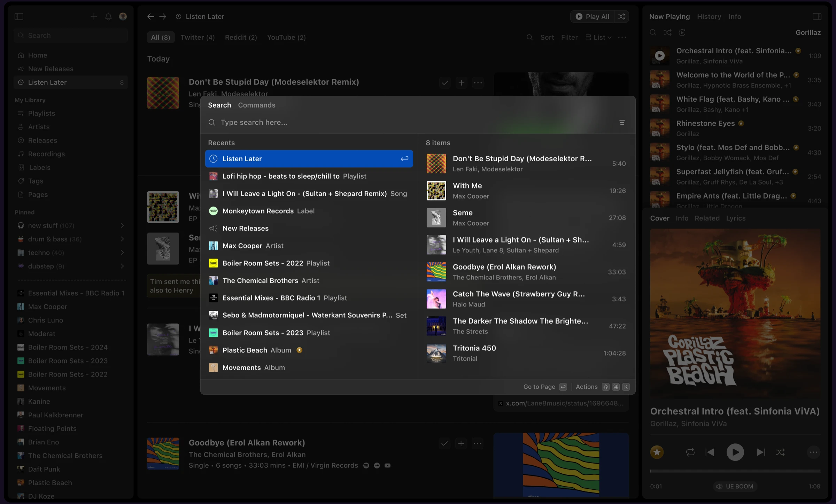Open the search icon left of Sort

tap(529, 37)
